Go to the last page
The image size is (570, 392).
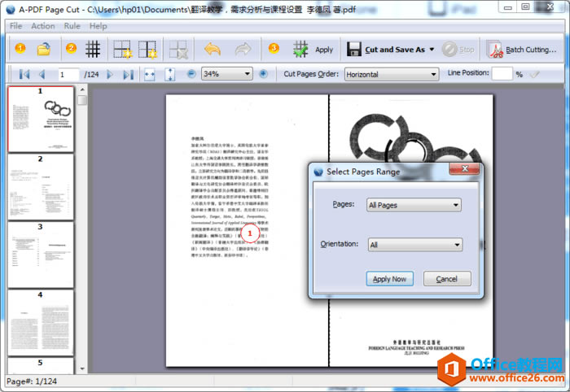(129, 74)
